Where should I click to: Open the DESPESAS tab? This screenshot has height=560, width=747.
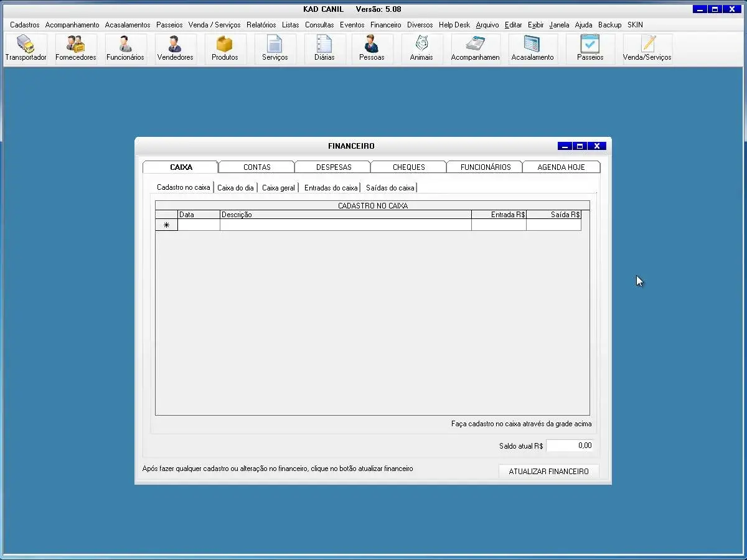point(334,167)
